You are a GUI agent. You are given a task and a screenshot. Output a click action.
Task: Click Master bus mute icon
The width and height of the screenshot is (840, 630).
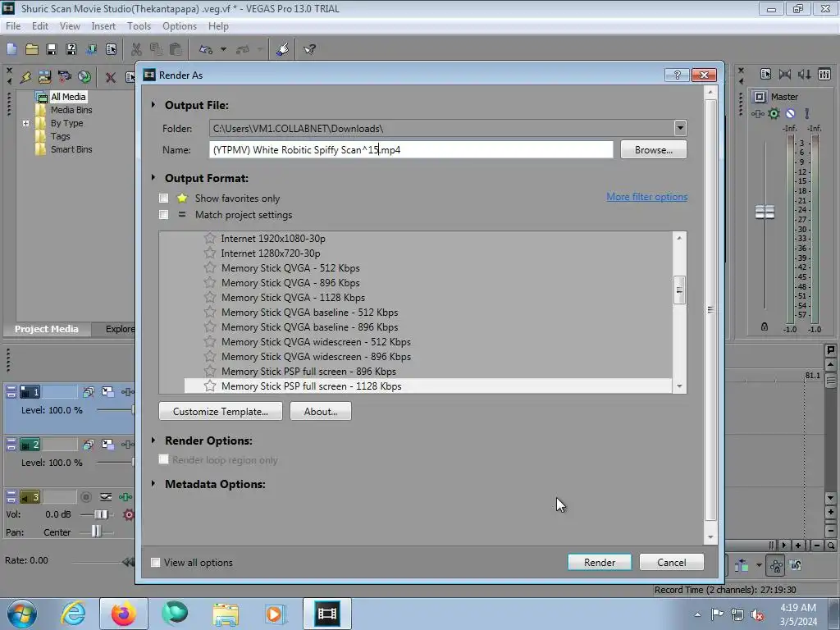[790, 113]
